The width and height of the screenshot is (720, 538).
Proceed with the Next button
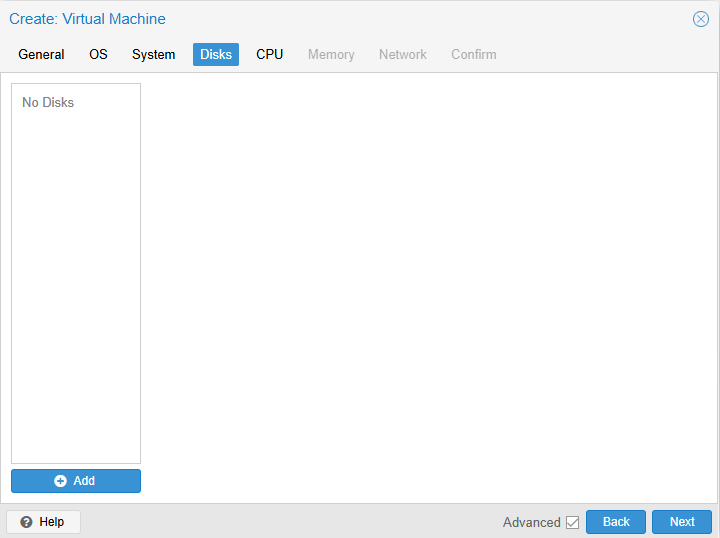coord(682,522)
